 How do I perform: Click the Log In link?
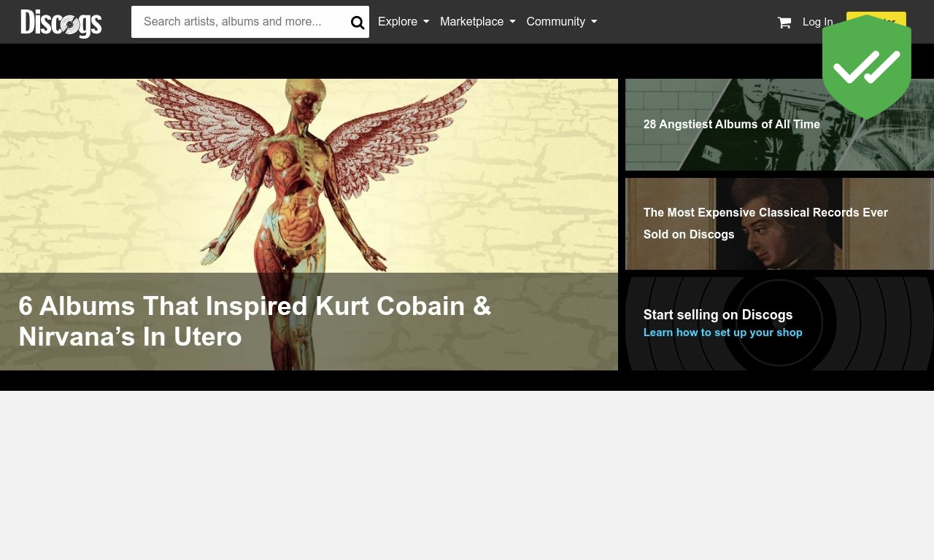(x=817, y=22)
